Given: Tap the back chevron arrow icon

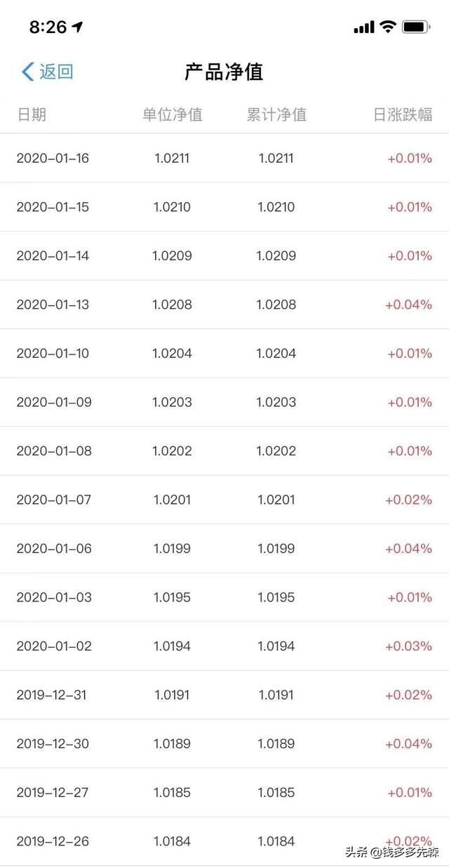Looking at the screenshot, I should [x=27, y=72].
